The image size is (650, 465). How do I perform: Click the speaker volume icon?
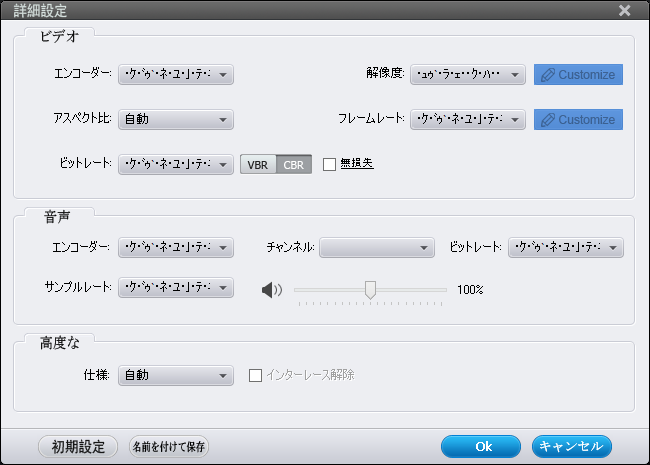click(271, 290)
